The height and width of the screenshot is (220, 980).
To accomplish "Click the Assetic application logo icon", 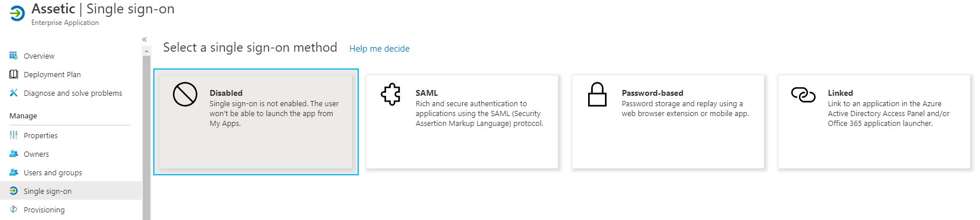I will (x=17, y=13).
